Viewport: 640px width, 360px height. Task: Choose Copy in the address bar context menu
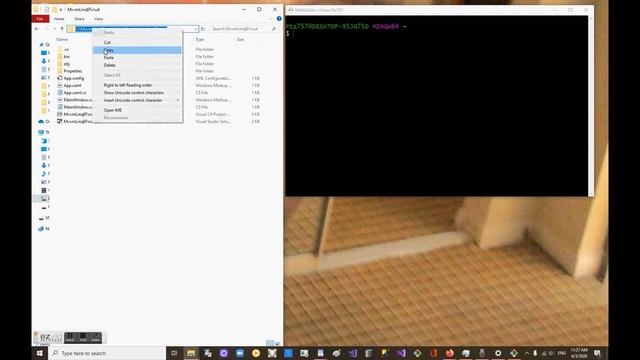137,50
